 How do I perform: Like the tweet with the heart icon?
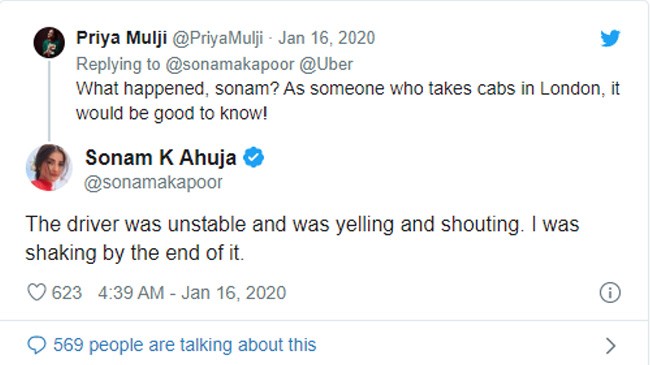(x=36, y=292)
